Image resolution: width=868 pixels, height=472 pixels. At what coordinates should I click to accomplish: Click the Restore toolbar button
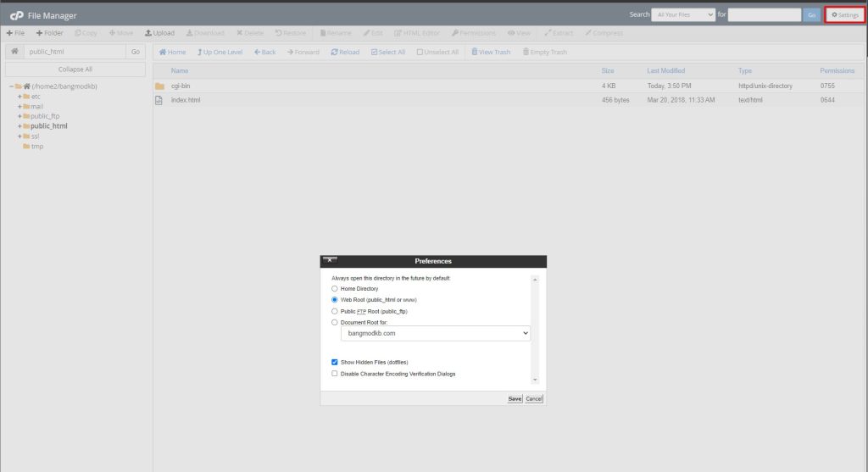(x=291, y=33)
